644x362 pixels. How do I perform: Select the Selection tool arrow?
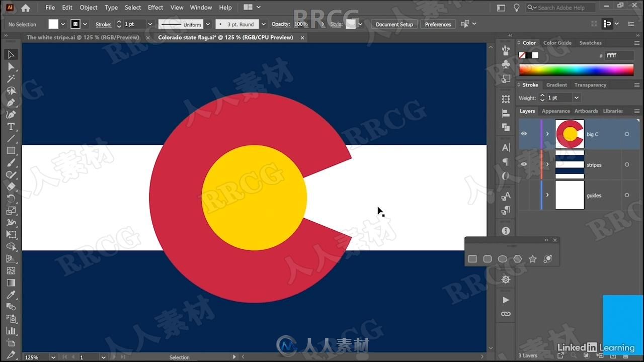(x=11, y=54)
